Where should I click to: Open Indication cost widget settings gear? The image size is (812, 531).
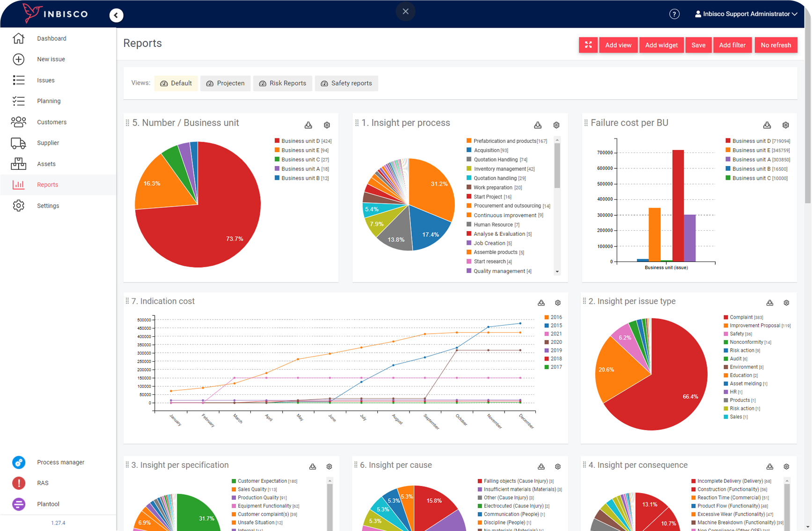558,303
